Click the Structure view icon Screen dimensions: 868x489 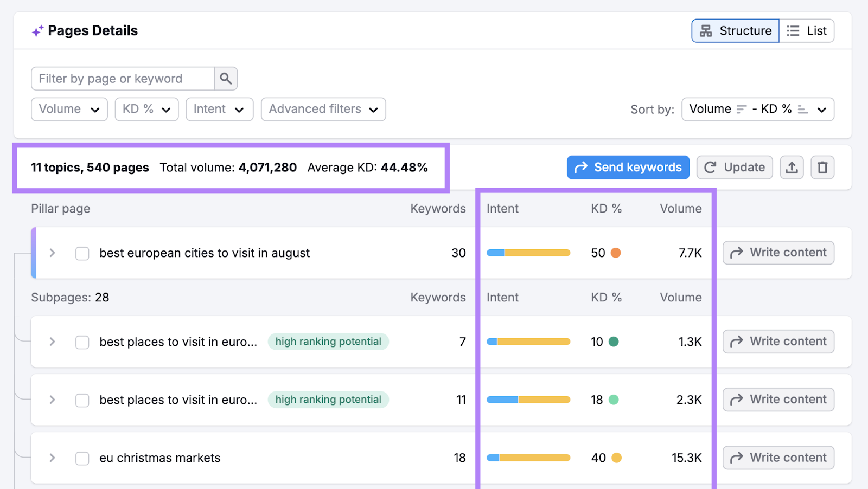[706, 31]
